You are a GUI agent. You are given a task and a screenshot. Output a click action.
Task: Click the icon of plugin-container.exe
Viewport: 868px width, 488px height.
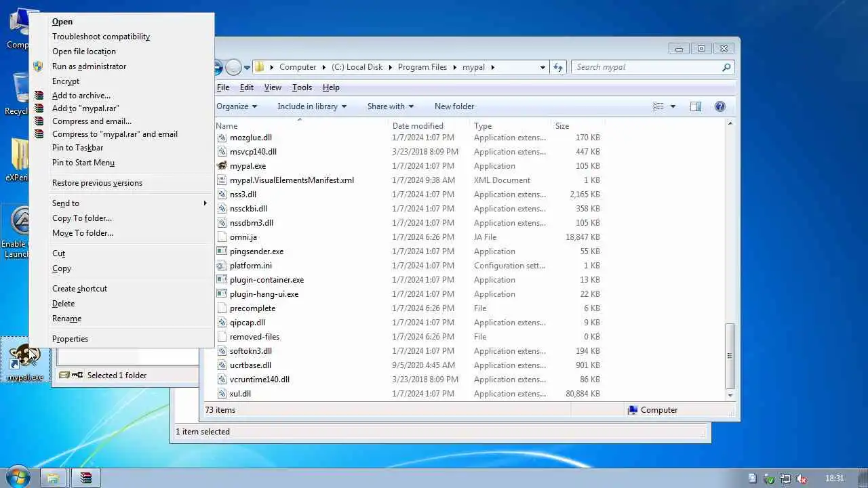click(222, 280)
